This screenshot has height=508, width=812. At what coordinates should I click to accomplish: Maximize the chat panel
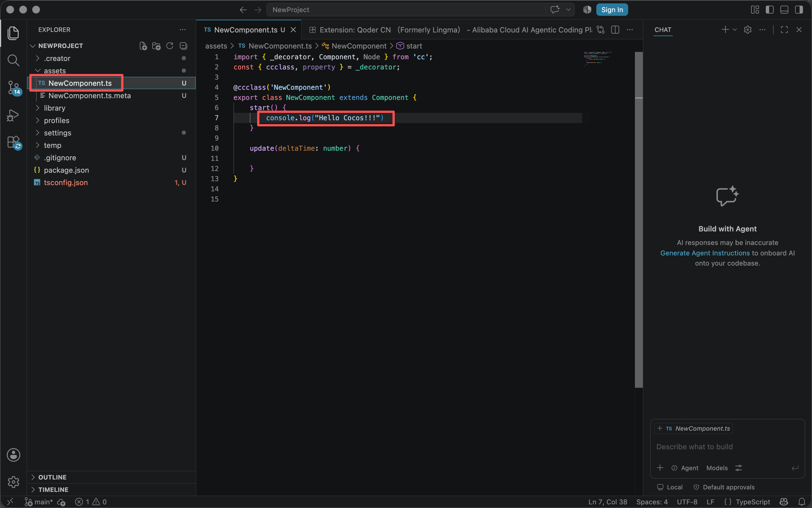coord(784,30)
